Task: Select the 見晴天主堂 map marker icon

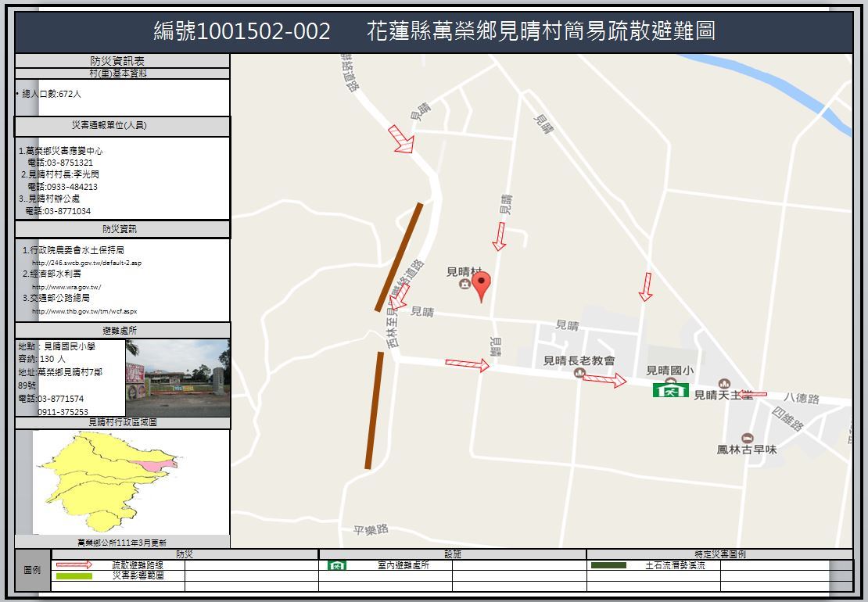Action: coord(724,384)
